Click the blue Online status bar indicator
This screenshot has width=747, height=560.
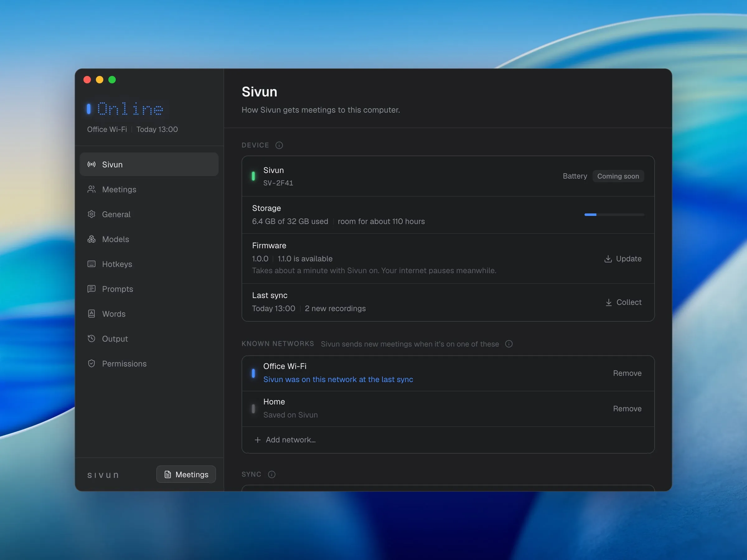[x=88, y=109]
